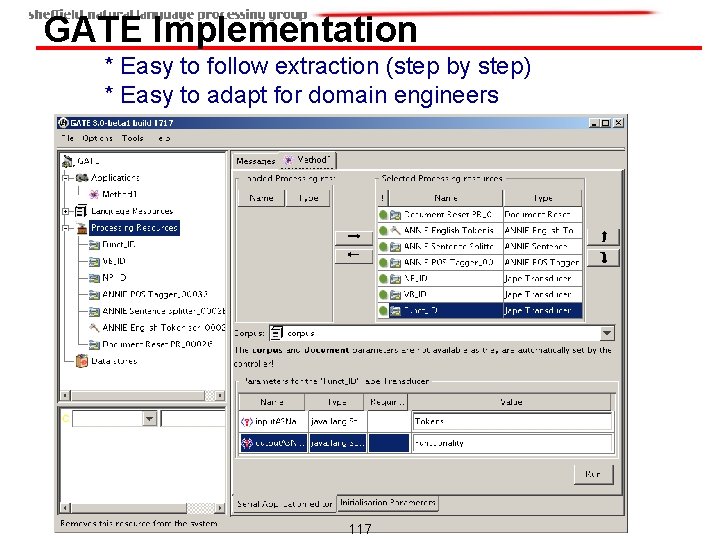The height and width of the screenshot is (540, 720).
Task: Open the Data stores node
Action: coord(113,361)
